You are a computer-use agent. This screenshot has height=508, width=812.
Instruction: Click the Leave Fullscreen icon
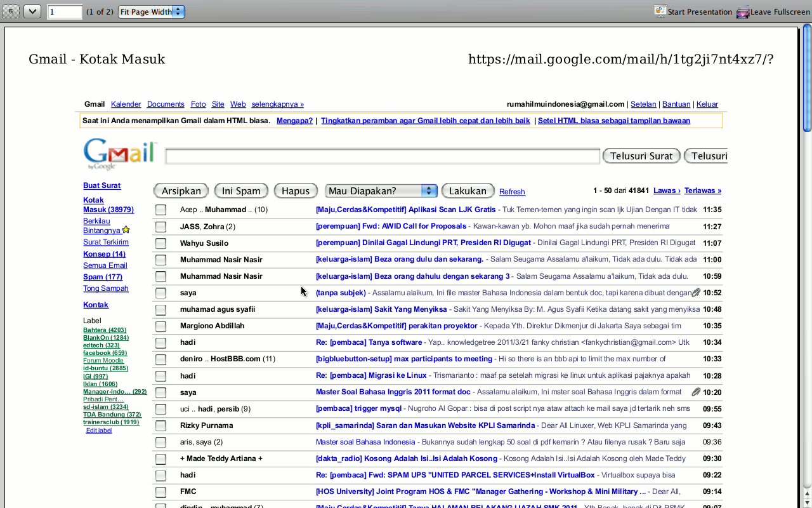pos(743,11)
